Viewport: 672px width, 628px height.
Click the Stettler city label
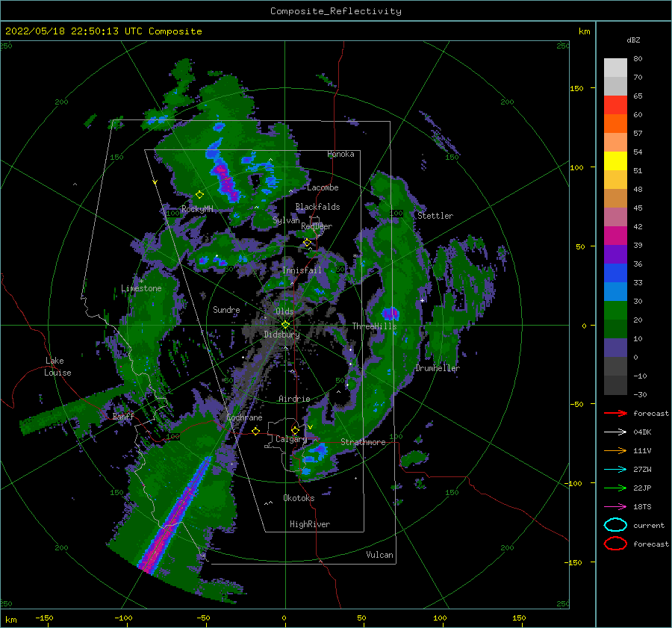tap(435, 216)
